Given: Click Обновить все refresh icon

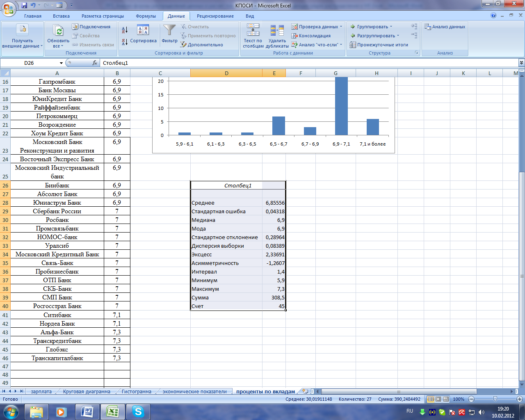Looking at the screenshot, I should (x=59, y=31).
